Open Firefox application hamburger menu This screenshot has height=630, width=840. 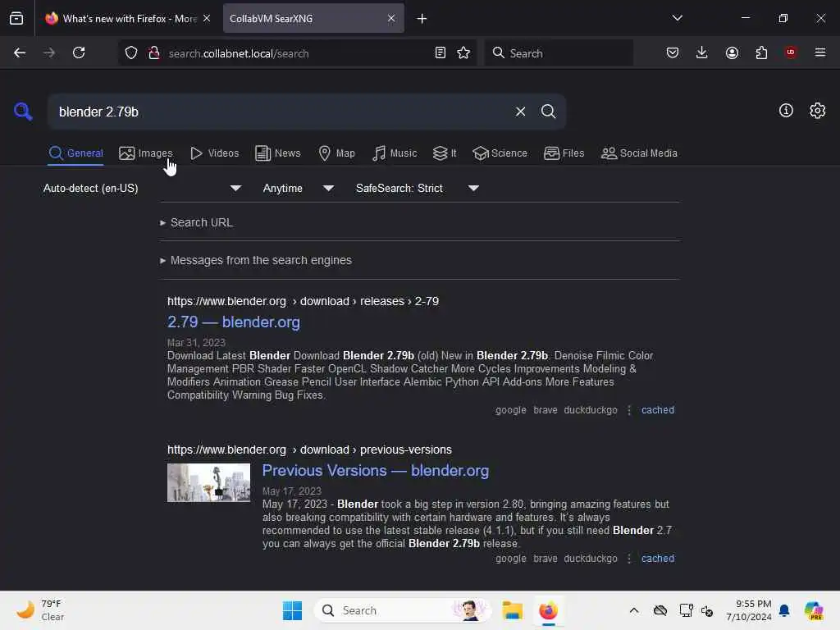[820, 52]
